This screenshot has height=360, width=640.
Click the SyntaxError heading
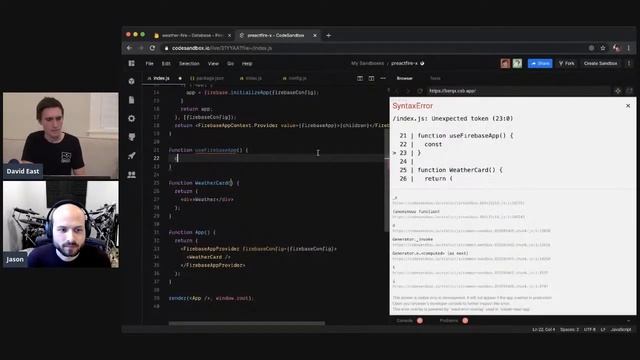412,106
